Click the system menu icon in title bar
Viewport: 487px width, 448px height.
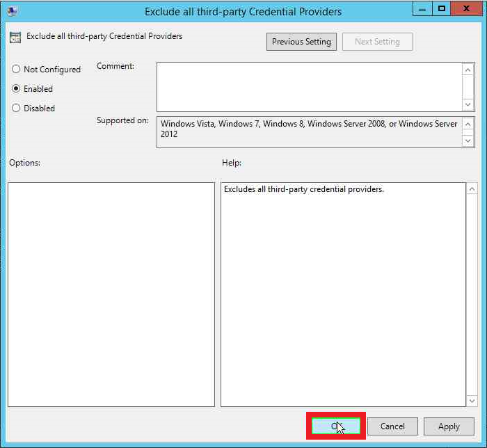[13, 11]
